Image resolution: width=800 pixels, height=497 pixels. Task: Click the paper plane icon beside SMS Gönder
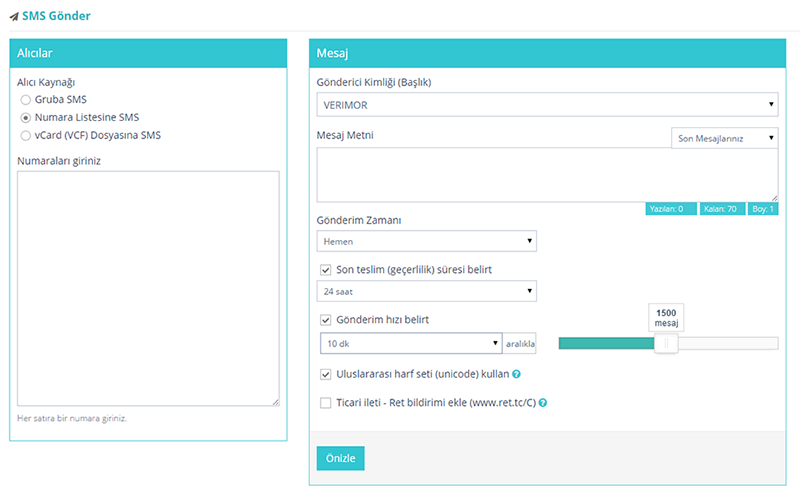(x=14, y=17)
